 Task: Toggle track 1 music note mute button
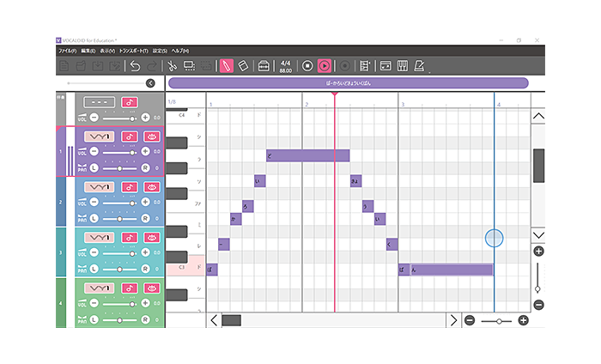pos(130,136)
